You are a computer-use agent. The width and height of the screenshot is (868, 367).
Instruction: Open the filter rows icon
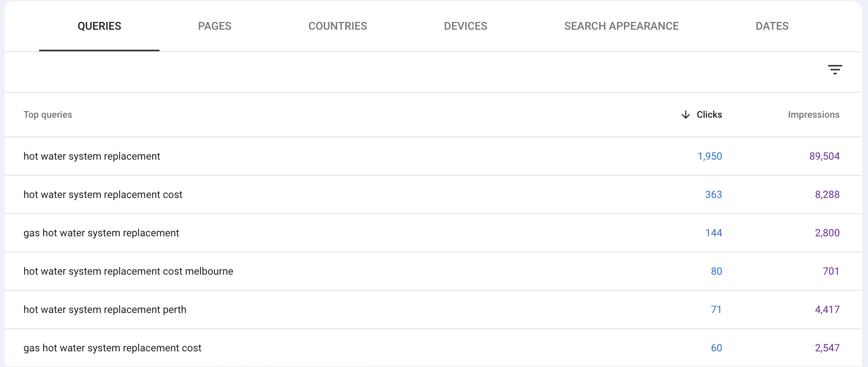pos(835,70)
